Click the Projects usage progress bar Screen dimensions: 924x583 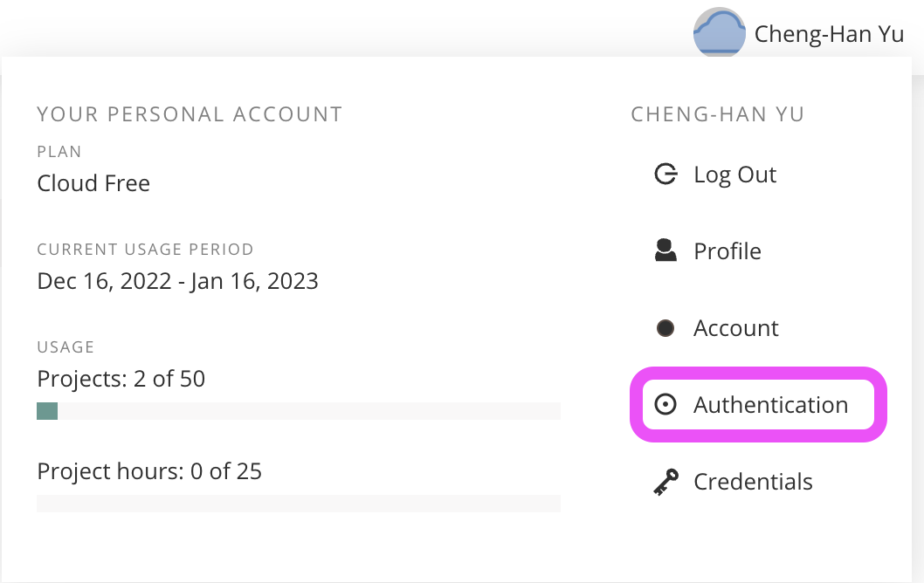coord(298,411)
